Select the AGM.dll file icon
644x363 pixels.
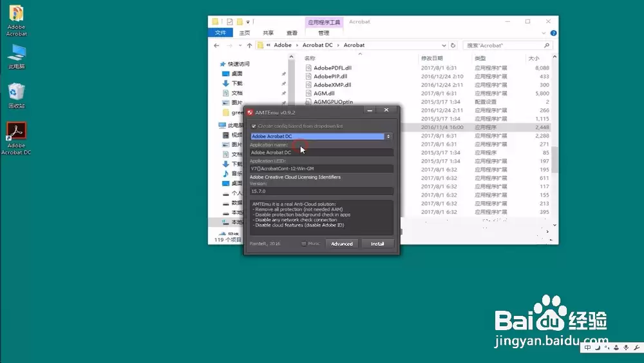[308, 93]
